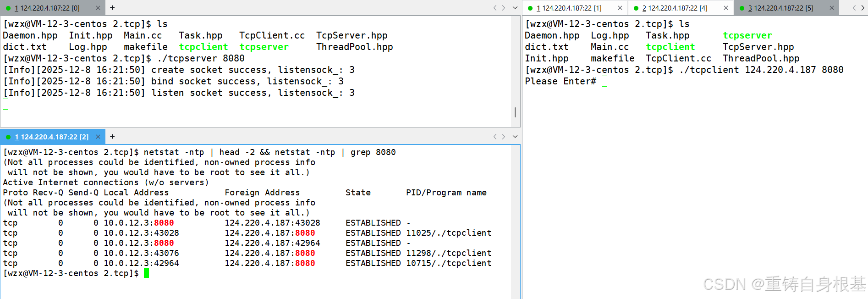868x299 pixels.
Task: Click 'makefile' in top-left pane listing
Action: tap(146, 47)
